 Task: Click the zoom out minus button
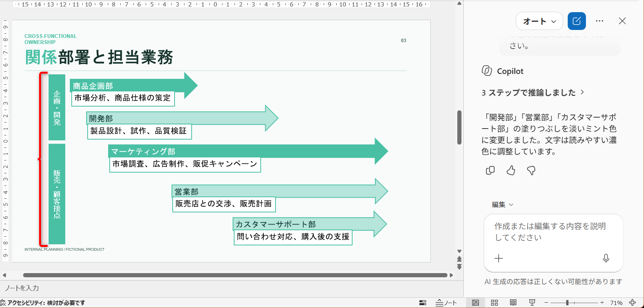point(546,303)
